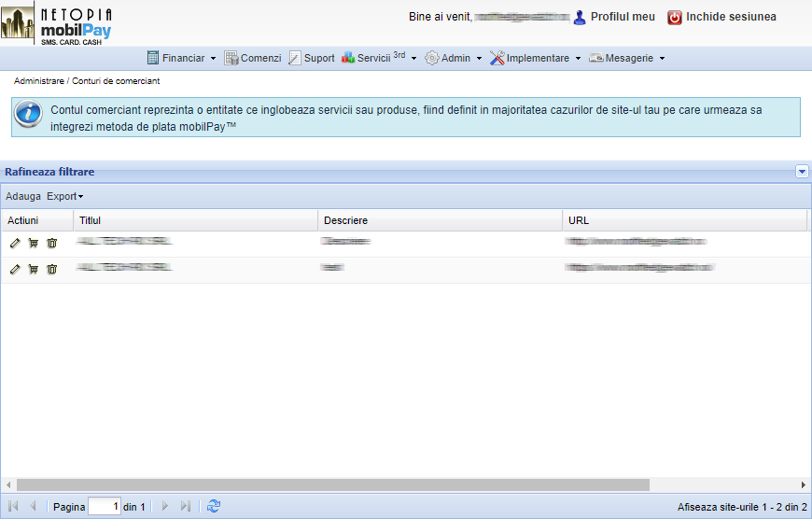Click the trash delete icon in first row
The width and height of the screenshot is (812, 519).
pyautogui.click(x=52, y=243)
